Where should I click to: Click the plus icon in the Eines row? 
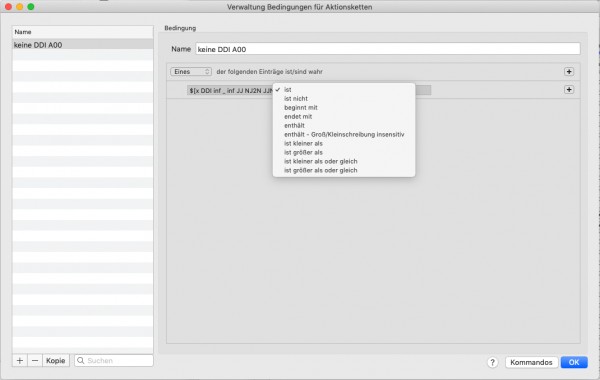coord(569,72)
